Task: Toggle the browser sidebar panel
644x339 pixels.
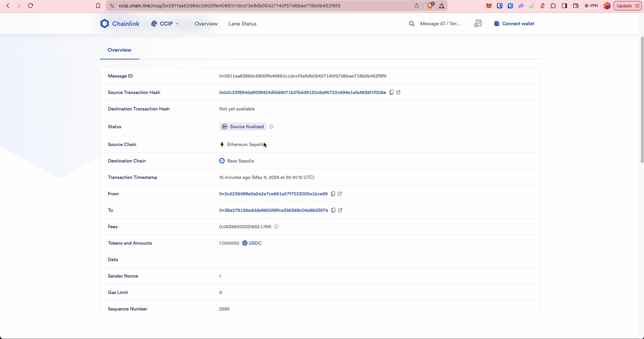Action: pos(564,6)
